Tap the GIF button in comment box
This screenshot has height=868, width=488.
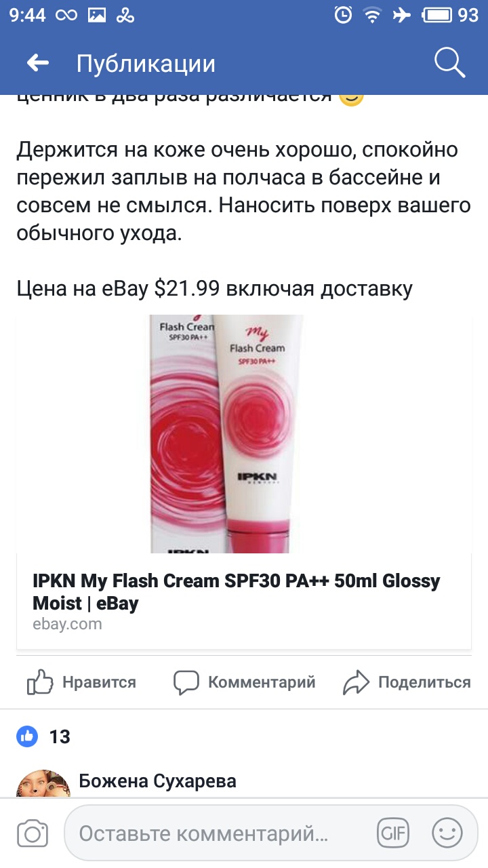click(392, 834)
